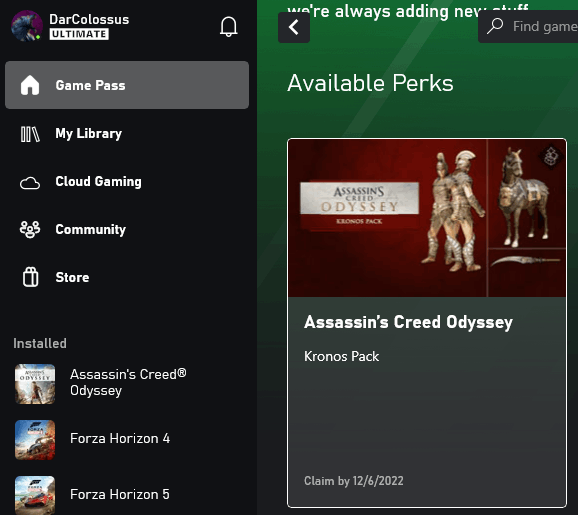578x515 pixels.
Task: Click the Community people icon
Action: [x=30, y=230]
